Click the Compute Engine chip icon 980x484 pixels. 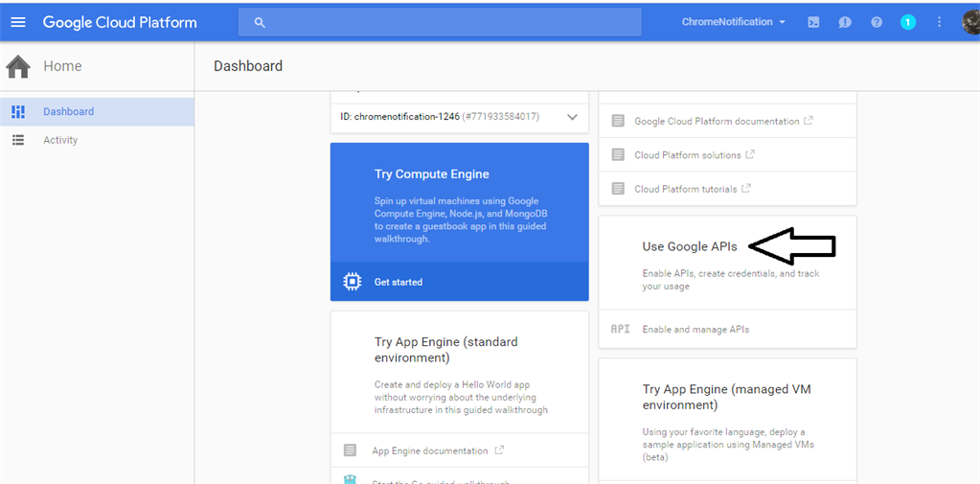coord(352,282)
